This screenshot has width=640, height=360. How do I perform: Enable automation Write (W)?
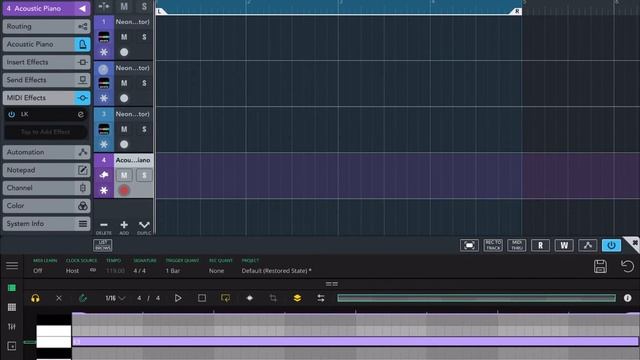[x=564, y=245]
